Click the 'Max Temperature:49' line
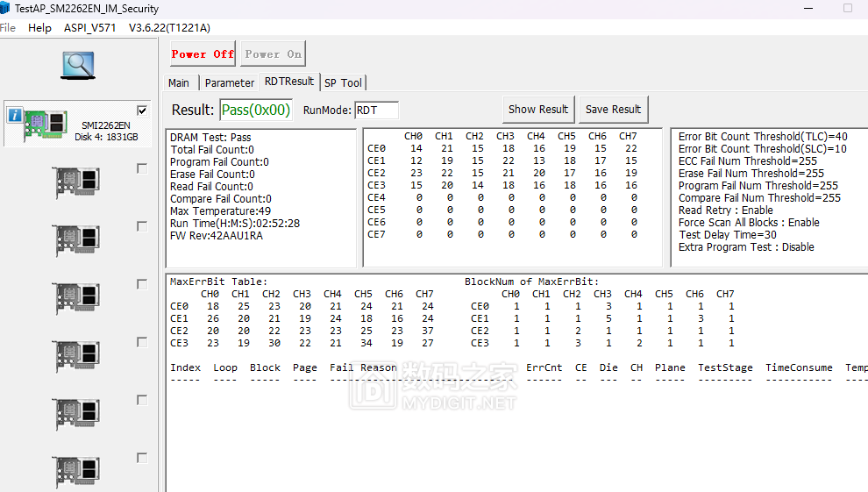This screenshot has height=492, width=868. click(x=220, y=210)
